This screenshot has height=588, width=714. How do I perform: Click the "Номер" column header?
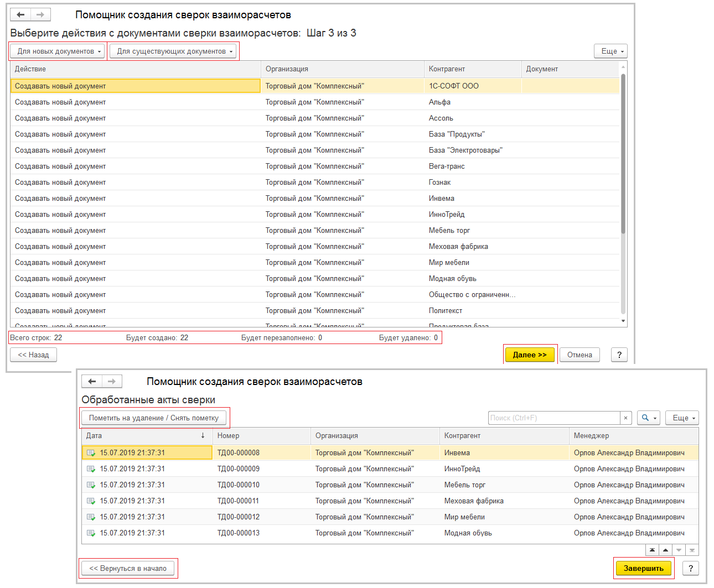click(x=262, y=436)
